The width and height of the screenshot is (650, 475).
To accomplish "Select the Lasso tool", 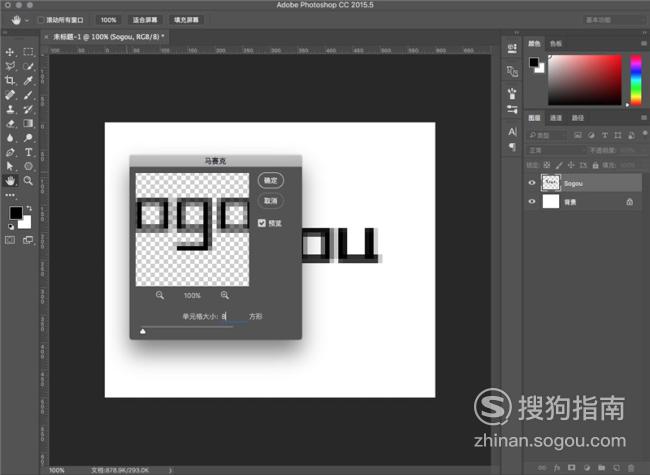I will [x=10, y=66].
